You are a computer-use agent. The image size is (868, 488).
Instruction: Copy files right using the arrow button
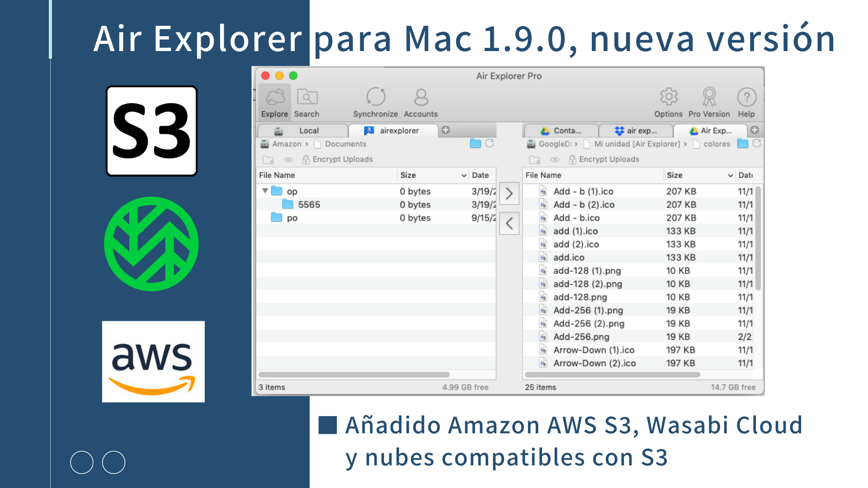[509, 194]
